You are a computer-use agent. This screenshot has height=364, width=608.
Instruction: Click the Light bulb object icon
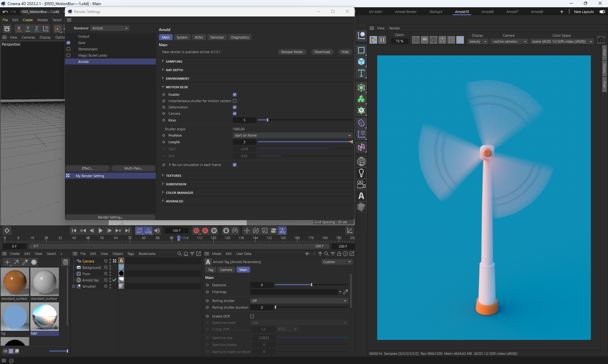click(361, 173)
